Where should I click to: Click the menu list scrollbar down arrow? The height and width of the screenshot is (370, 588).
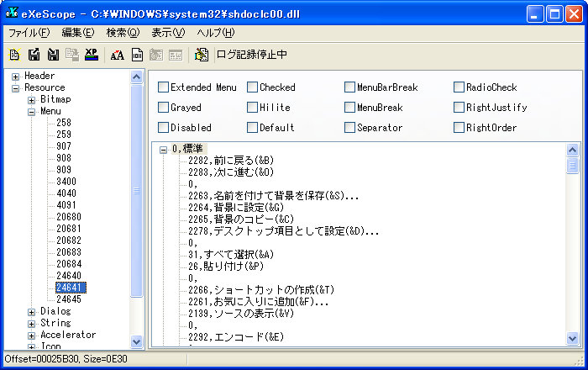point(572,338)
